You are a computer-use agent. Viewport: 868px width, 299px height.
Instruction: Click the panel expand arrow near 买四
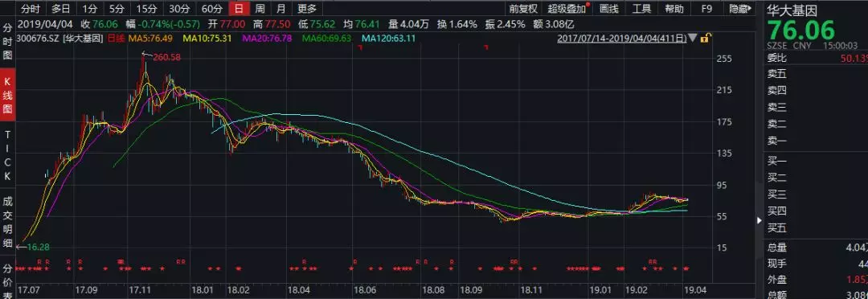pyautogui.click(x=759, y=220)
